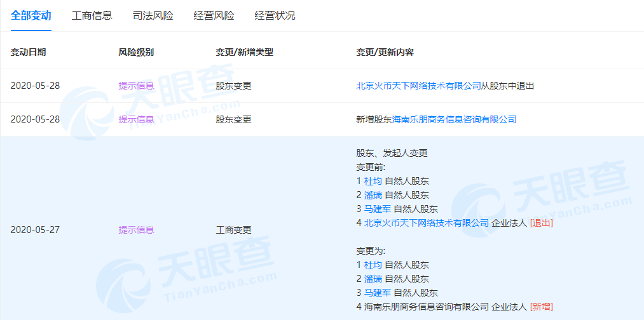Click the 变更为: label
Viewport: 644px width, 320px height.
click(x=371, y=251)
